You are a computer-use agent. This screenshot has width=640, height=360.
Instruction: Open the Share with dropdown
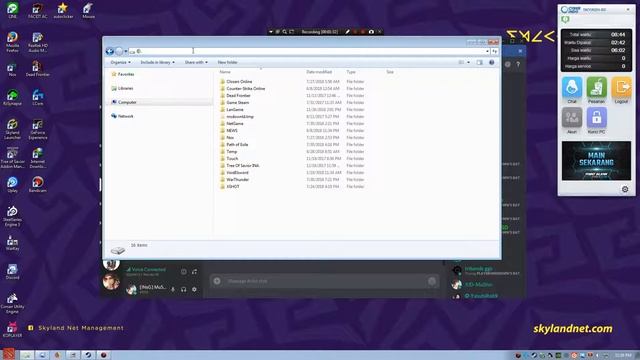pos(196,62)
